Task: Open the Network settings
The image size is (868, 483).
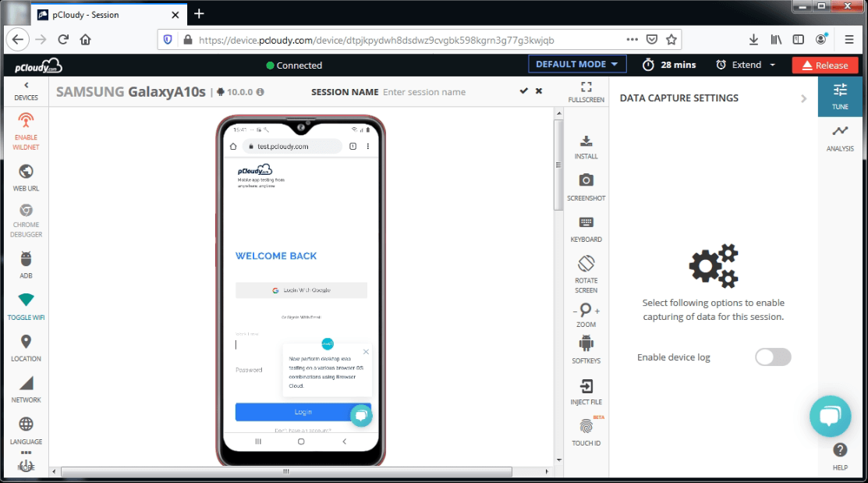Action: 26,390
